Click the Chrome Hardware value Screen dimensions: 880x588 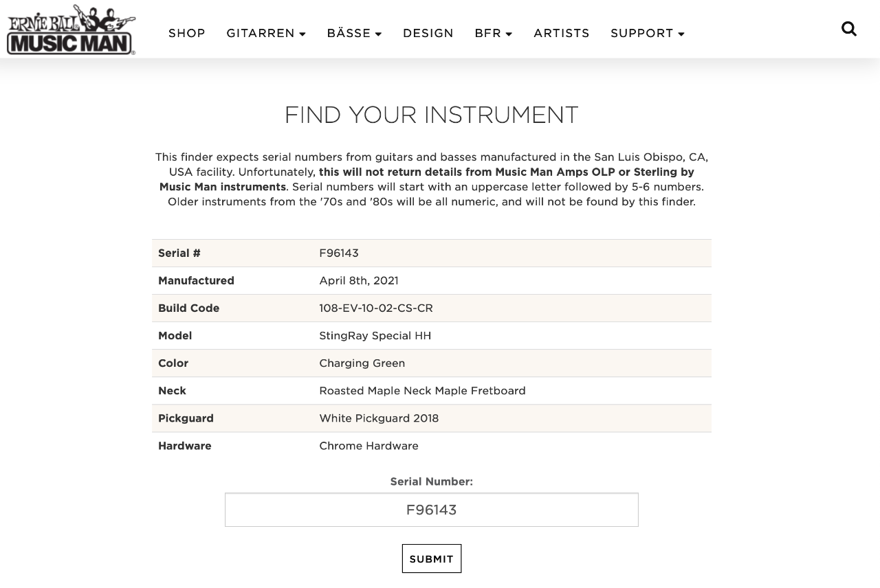368,446
